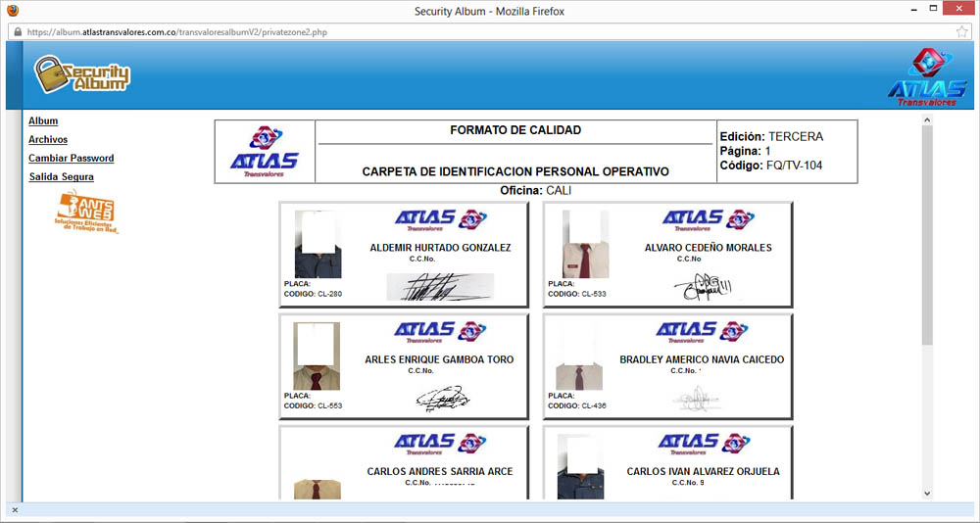The width and height of the screenshot is (980, 523).
Task: Click the Atlas logo in the Formato de Calidad table
Action: [265, 152]
